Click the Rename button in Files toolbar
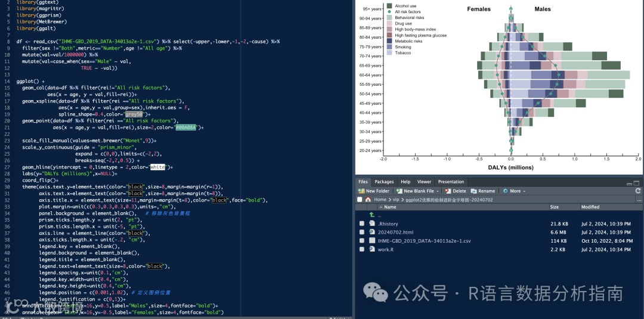This screenshot has height=319, width=644. (482, 191)
